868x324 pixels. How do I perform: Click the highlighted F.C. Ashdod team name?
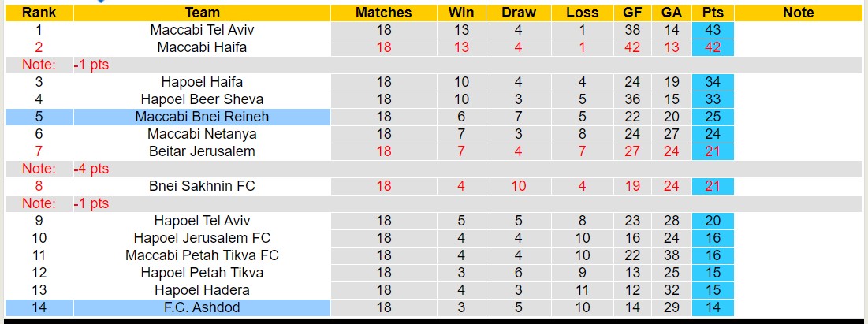(x=202, y=307)
